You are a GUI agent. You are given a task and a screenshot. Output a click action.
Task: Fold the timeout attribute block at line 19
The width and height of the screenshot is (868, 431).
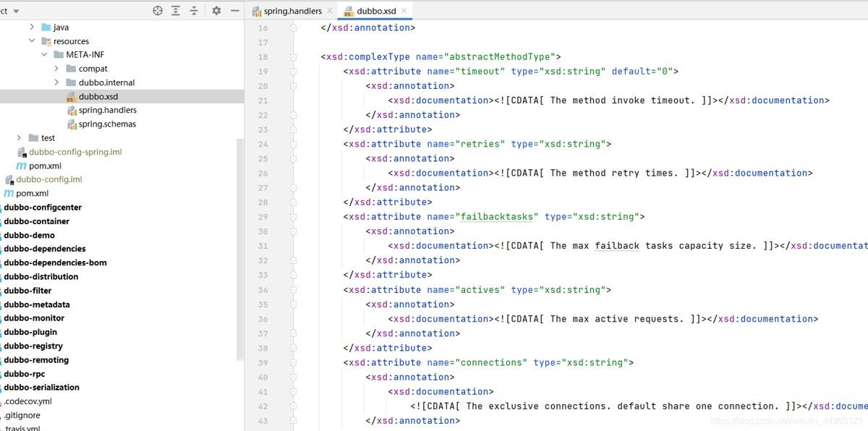pyautogui.click(x=294, y=71)
